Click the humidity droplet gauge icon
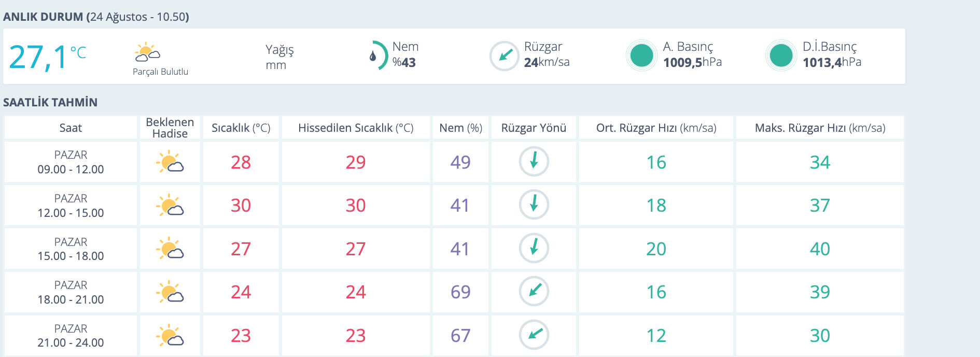Image resolution: width=980 pixels, height=357 pixels. pyautogui.click(x=377, y=56)
